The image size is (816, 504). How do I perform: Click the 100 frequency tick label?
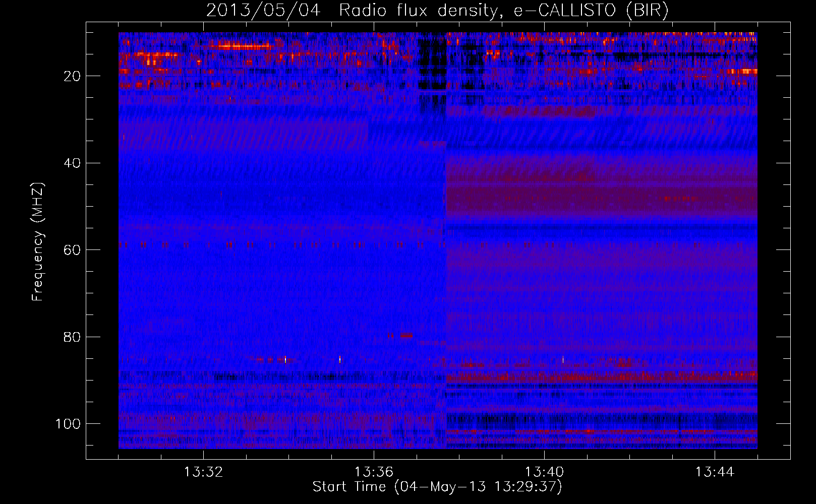point(68,424)
